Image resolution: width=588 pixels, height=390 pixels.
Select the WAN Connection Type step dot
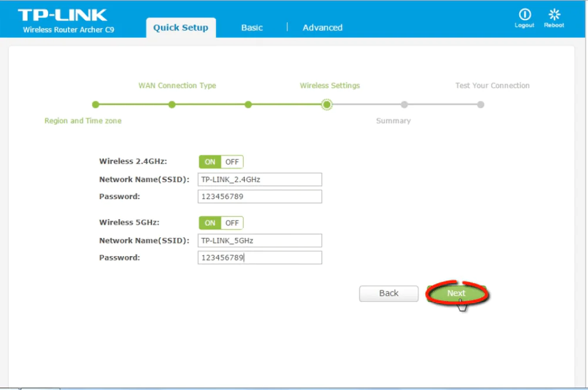pyautogui.click(x=172, y=104)
